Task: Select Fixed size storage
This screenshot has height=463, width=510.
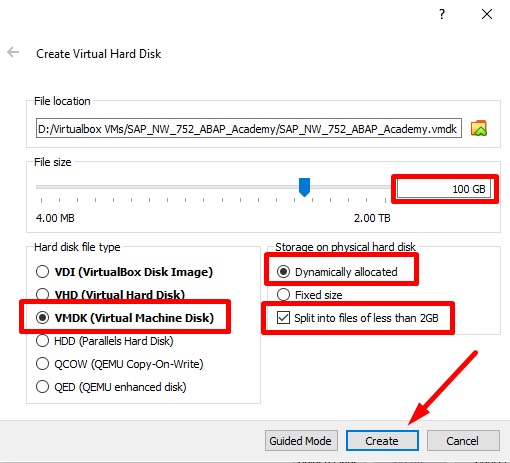Action: 310,295
